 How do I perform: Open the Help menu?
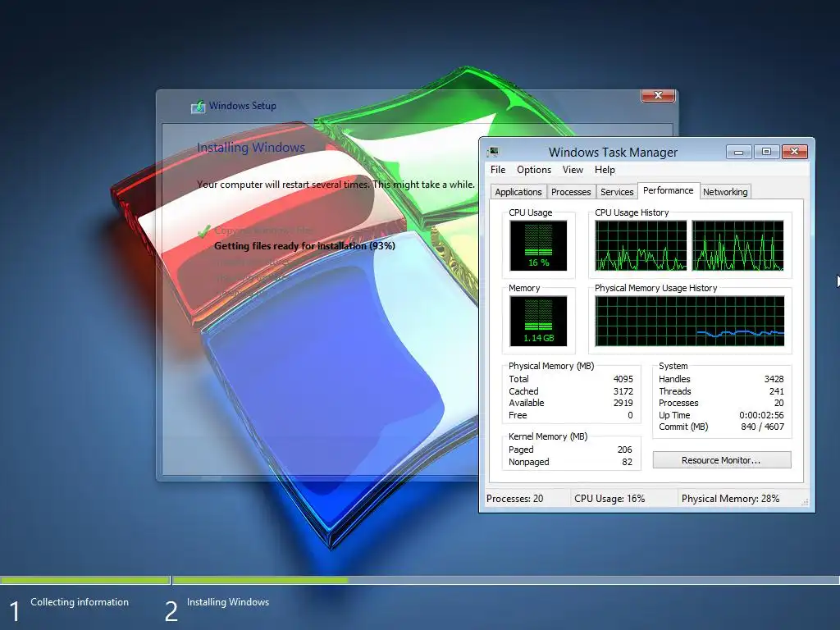(x=605, y=170)
